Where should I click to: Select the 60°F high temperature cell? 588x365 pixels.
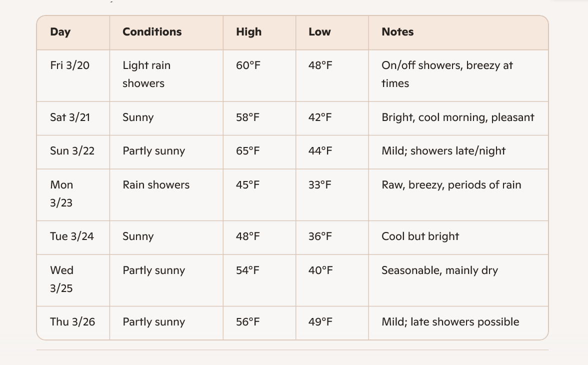(248, 65)
